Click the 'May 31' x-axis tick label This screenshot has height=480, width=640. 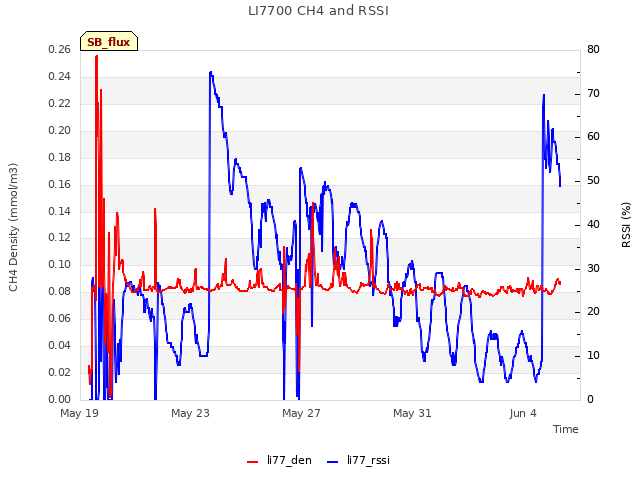coord(412,413)
